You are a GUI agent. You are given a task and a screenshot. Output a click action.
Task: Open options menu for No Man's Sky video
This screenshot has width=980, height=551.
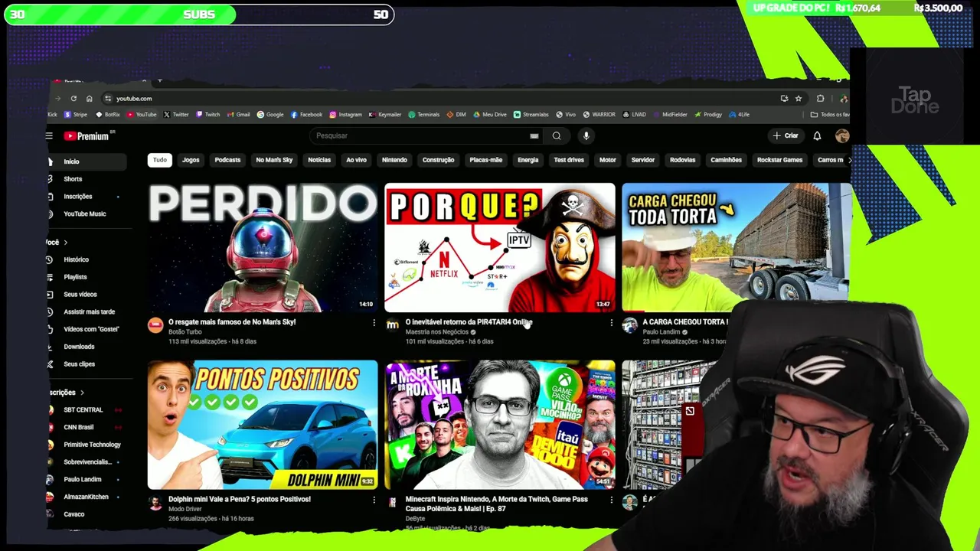coord(374,323)
